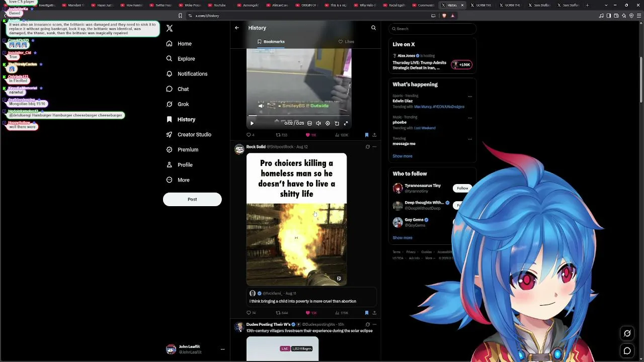This screenshot has height=362, width=644.
Task: Open picture-in-picture from the video player
Action: tap(337, 123)
